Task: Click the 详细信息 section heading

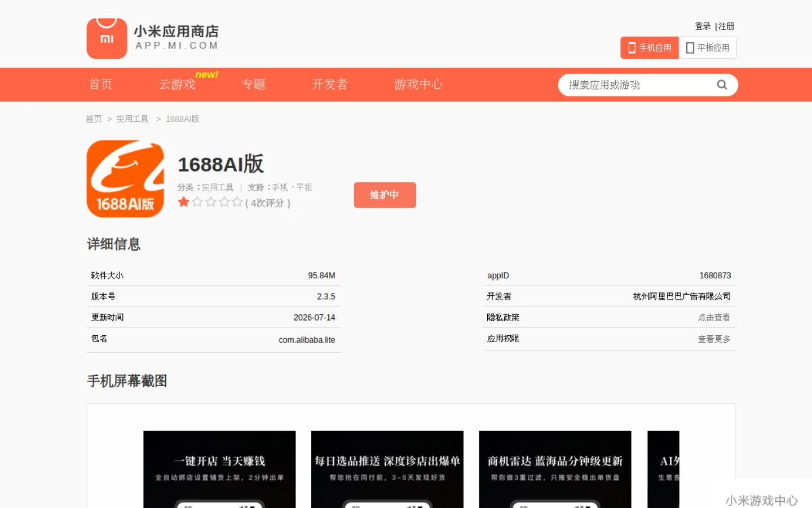Action: [113, 244]
